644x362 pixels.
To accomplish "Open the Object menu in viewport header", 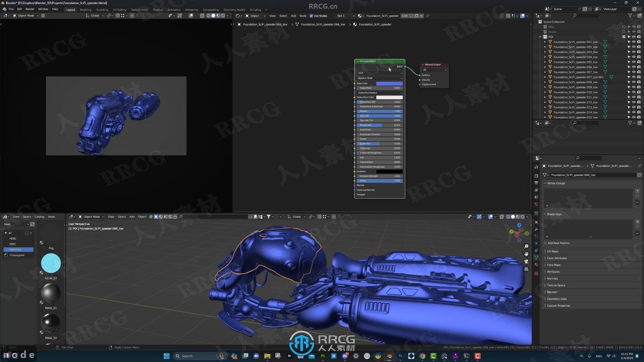I will coord(142,217).
